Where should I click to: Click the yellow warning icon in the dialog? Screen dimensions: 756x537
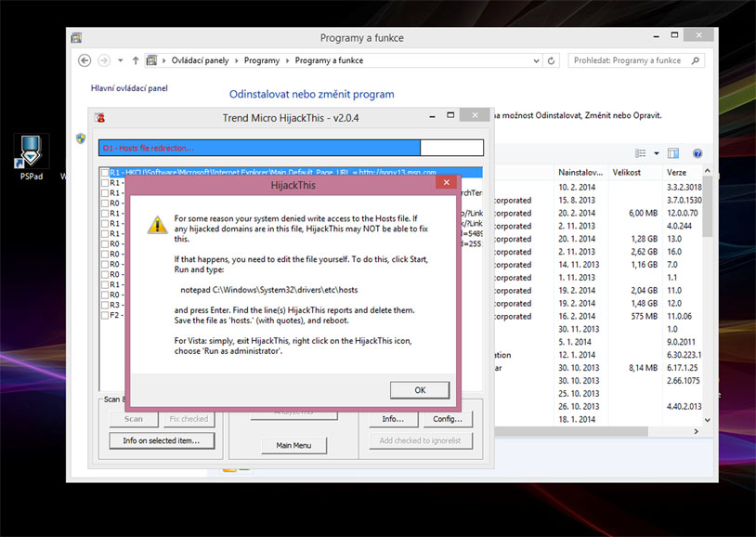point(157,225)
